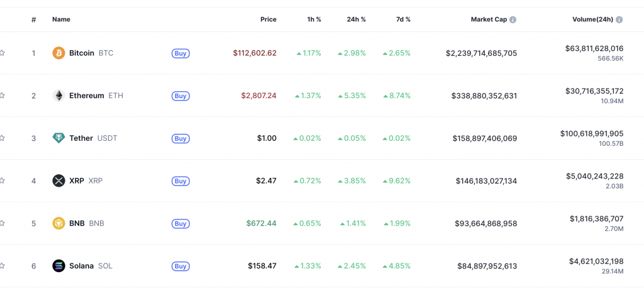Viewport: 644px width, 298px height.
Task: Toggle the watchlist star for Solana
Action: point(2,266)
